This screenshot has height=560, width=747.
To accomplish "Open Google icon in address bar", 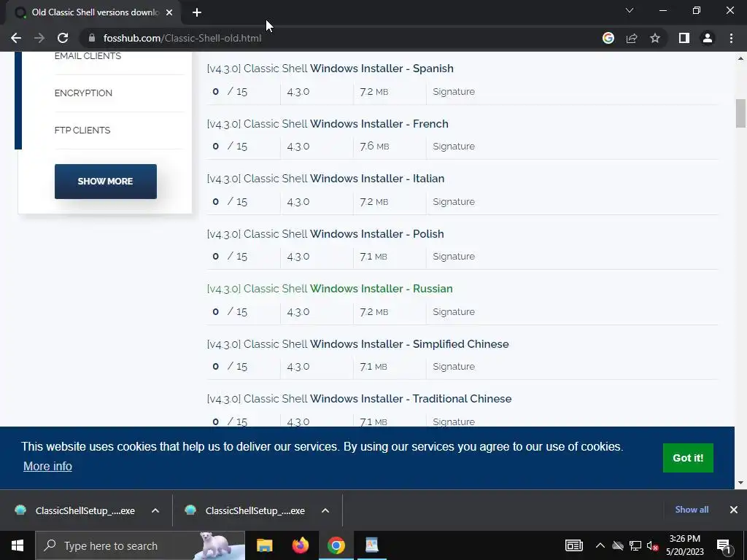I will tap(608, 38).
